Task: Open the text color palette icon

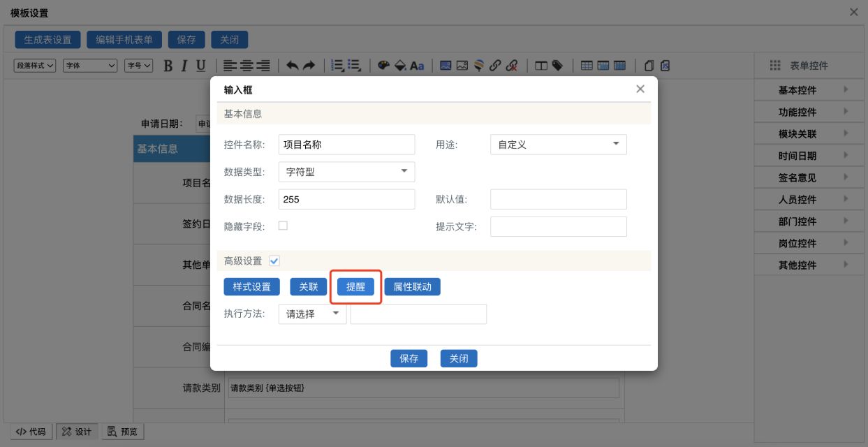Action: coord(383,66)
